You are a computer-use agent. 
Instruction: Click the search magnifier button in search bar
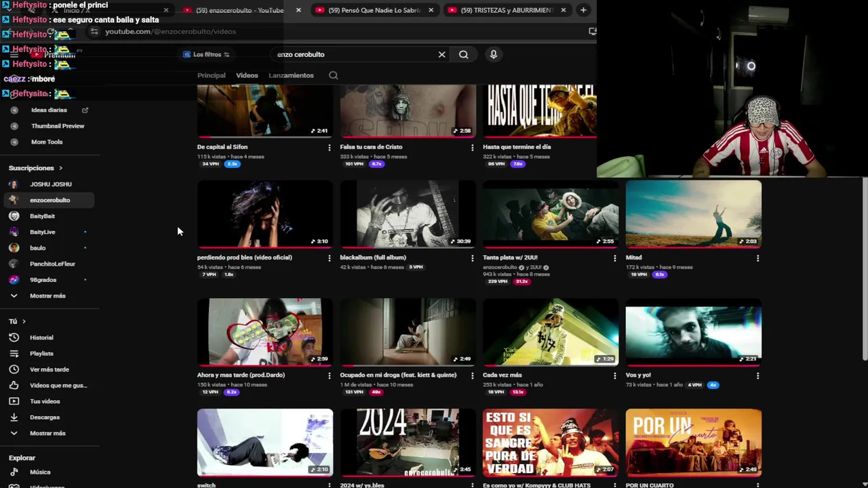point(463,54)
